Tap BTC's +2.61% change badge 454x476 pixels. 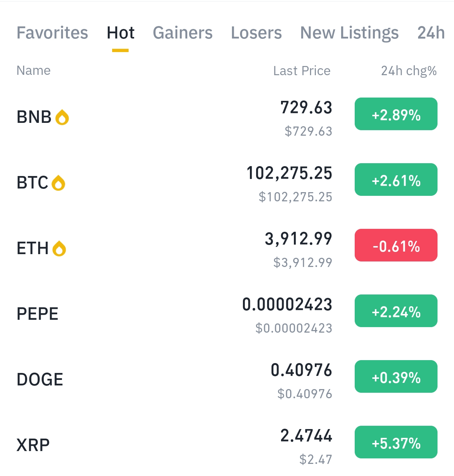pyautogui.click(x=396, y=180)
